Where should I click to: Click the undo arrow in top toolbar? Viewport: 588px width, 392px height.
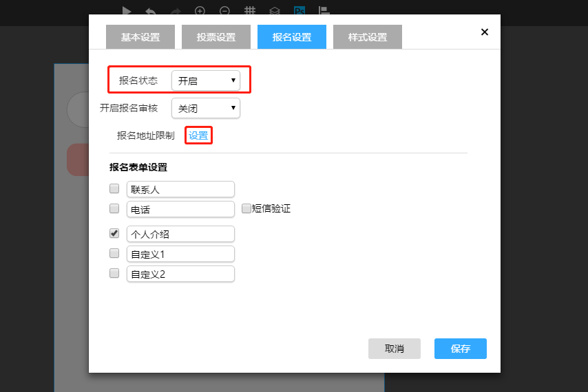(x=151, y=11)
